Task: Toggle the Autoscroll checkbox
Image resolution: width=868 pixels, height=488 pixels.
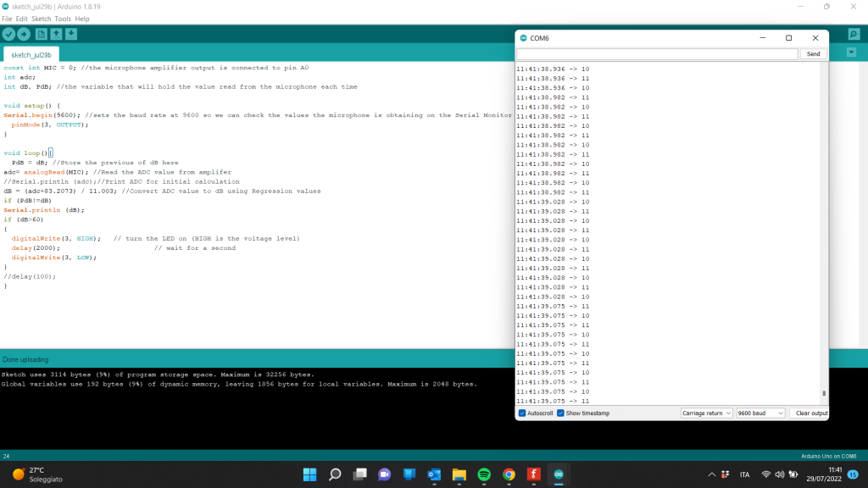Action: coord(522,413)
